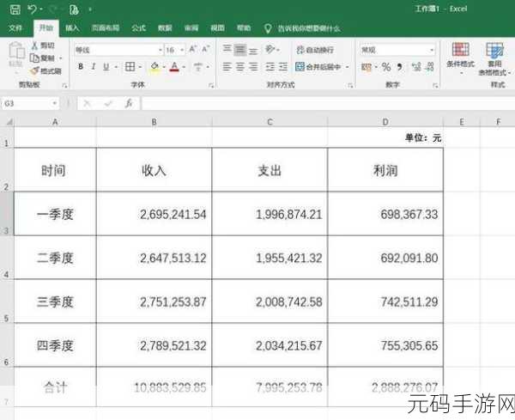The width and height of the screenshot is (515, 420).
Task: Open 套用表格格式 table styles
Action: [494, 59]
